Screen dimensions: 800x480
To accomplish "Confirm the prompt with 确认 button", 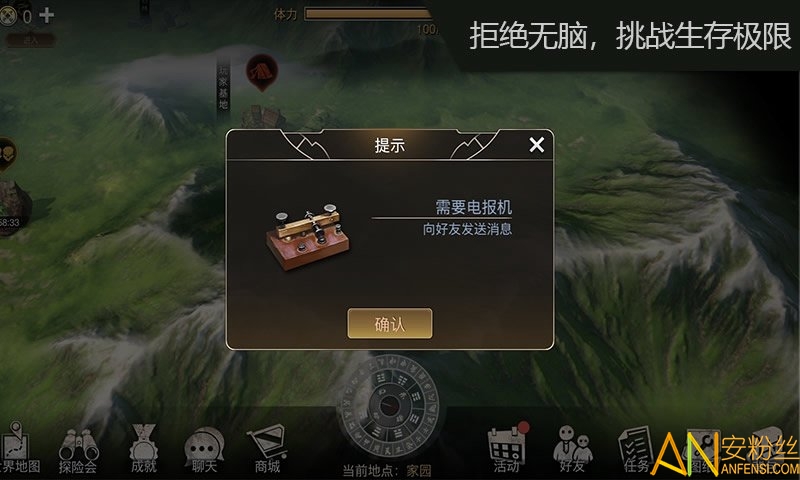I will click(390, 323).
